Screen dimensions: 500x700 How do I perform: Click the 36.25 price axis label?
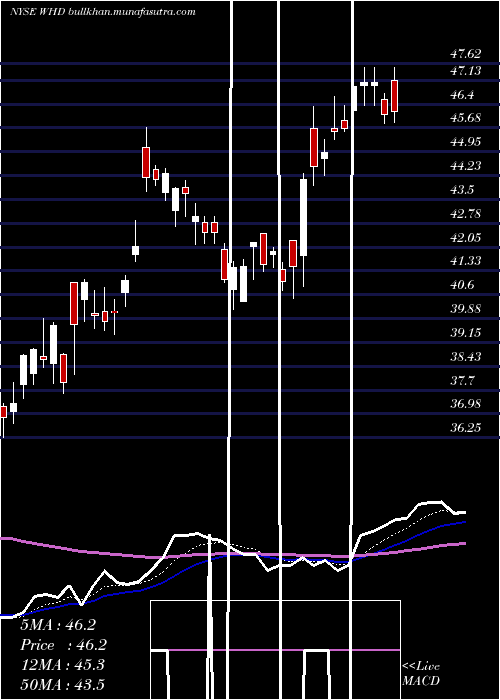[x=466, y=428]
